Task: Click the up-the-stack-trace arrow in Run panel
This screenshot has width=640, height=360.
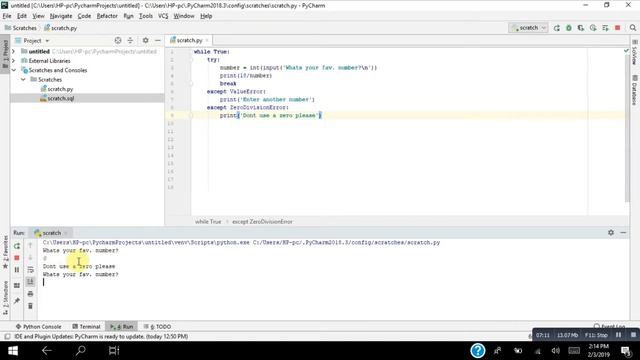Action: click(31, 246)
